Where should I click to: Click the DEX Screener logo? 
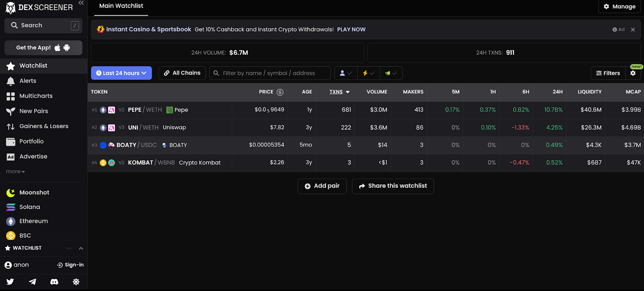39,7
